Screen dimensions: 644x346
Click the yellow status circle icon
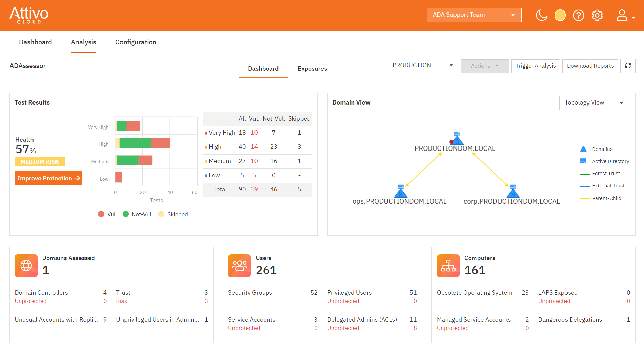tap(560, 15)
